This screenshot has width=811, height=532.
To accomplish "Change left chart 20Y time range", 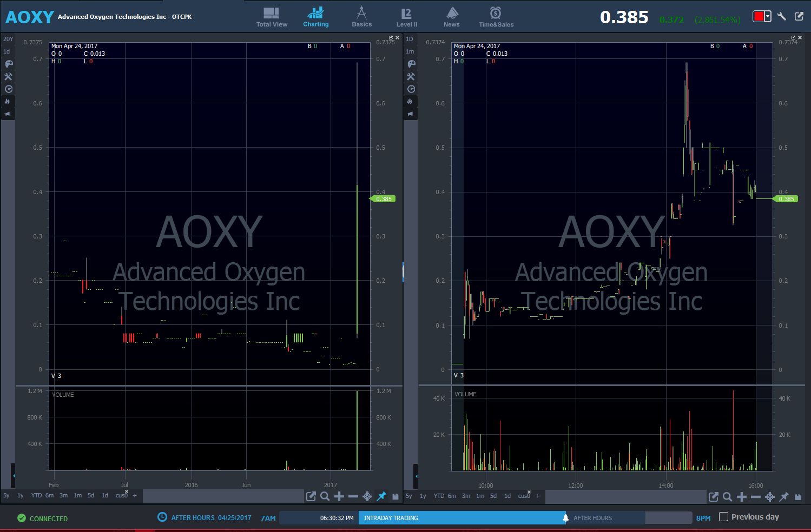I will (x=8, y=39).
